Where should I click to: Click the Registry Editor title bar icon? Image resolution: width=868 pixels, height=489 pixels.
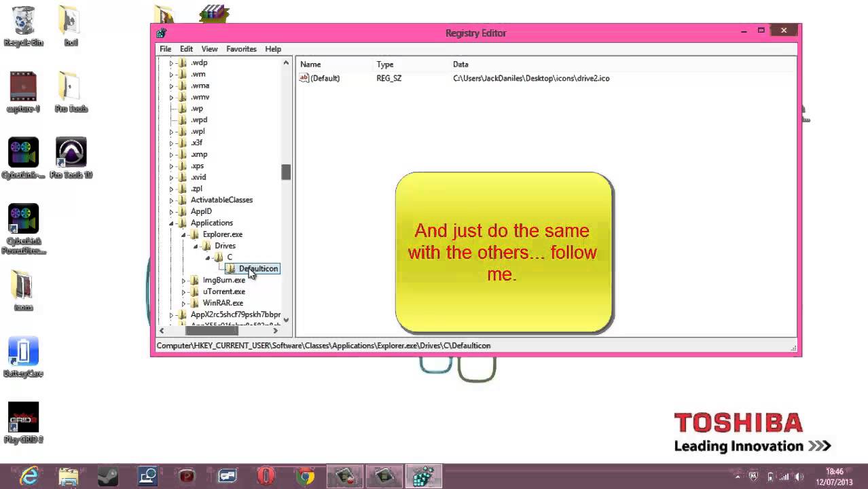pyautogui.click(x=161, y=33)
